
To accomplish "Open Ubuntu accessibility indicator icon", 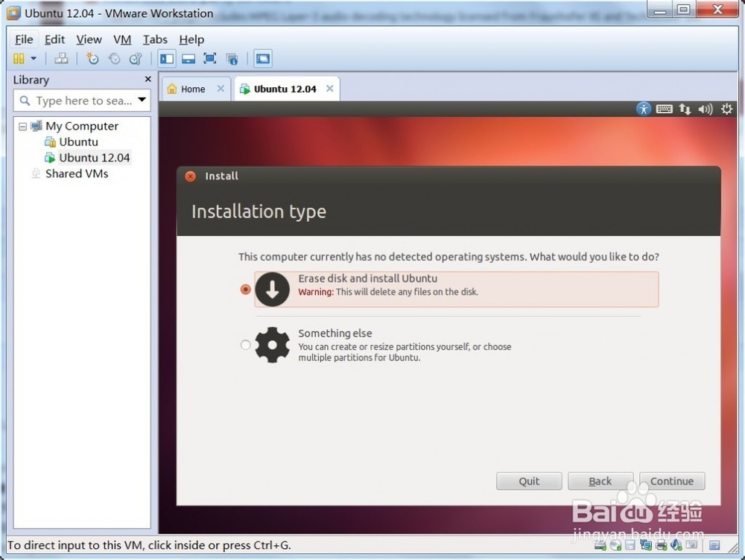I will point(644,109).
